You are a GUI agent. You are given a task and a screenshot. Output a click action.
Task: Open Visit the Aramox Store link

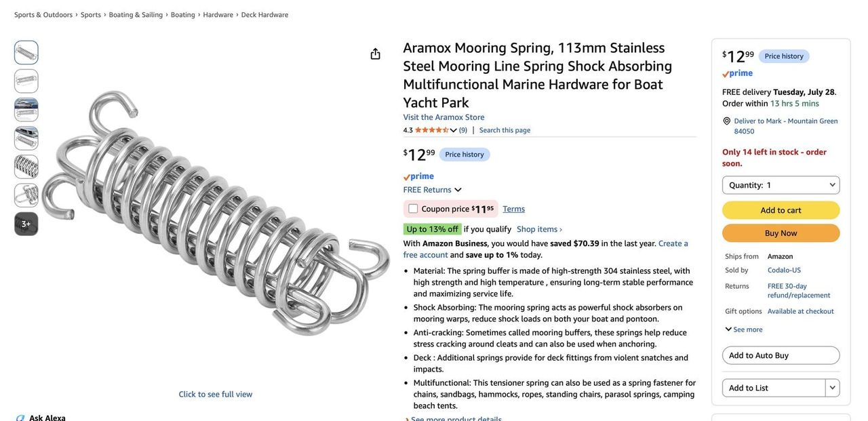443,117
